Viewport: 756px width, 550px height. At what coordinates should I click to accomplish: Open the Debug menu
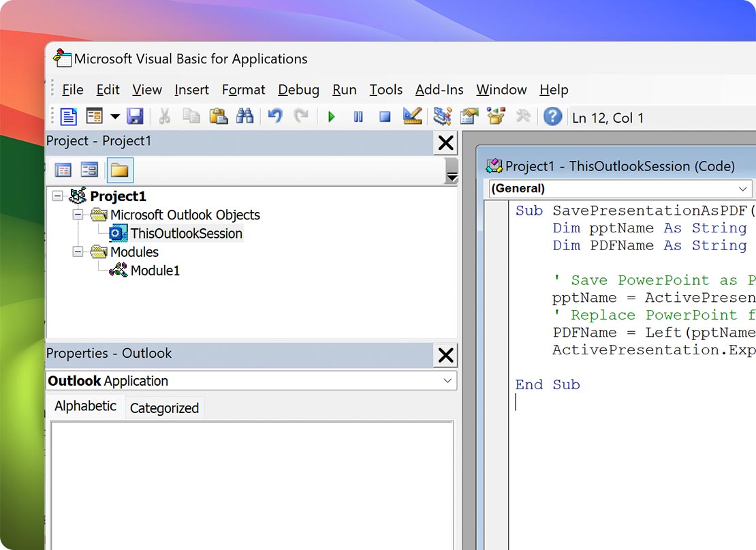pyautogui.click(x=298, y=89)
